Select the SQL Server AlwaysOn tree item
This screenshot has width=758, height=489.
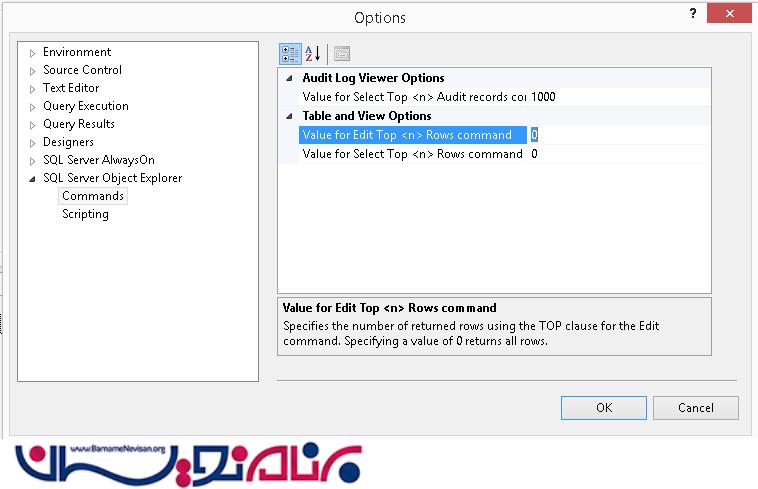coord(99,159)
